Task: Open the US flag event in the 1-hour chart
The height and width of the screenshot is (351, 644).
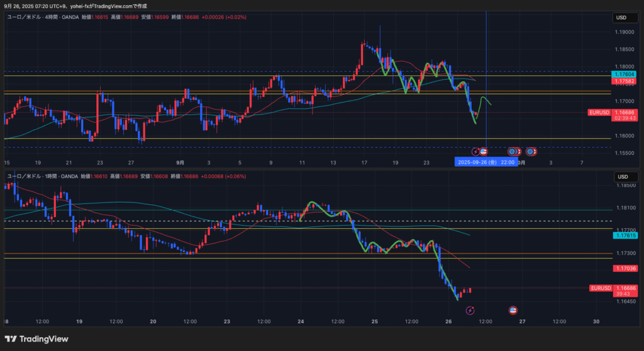Action: coord(513,310)
